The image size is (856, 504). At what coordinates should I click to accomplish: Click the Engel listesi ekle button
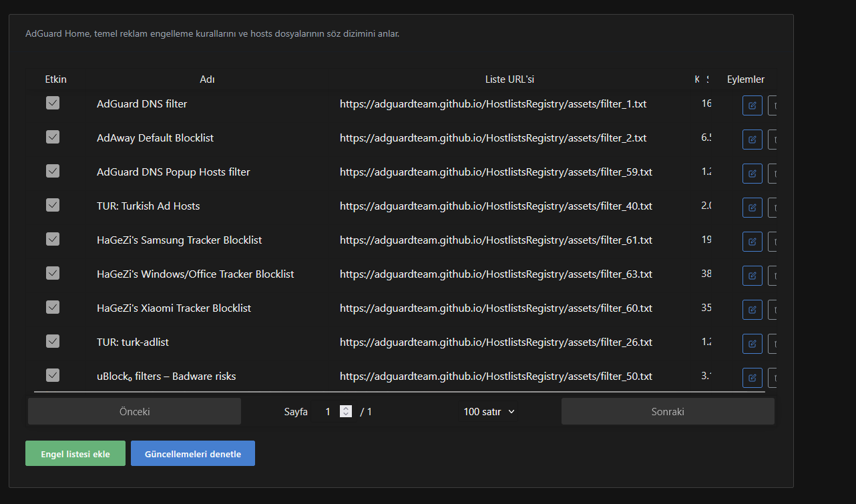75,454
